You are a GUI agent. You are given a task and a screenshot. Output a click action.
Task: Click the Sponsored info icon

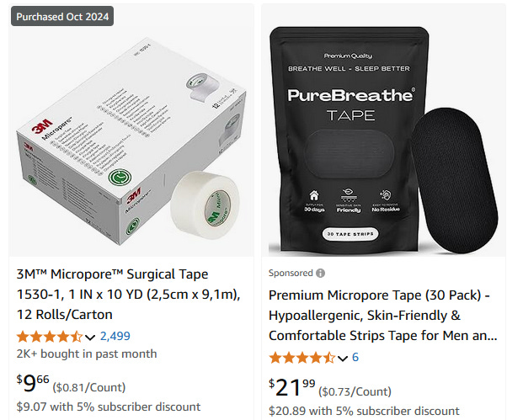pos(320,274)
